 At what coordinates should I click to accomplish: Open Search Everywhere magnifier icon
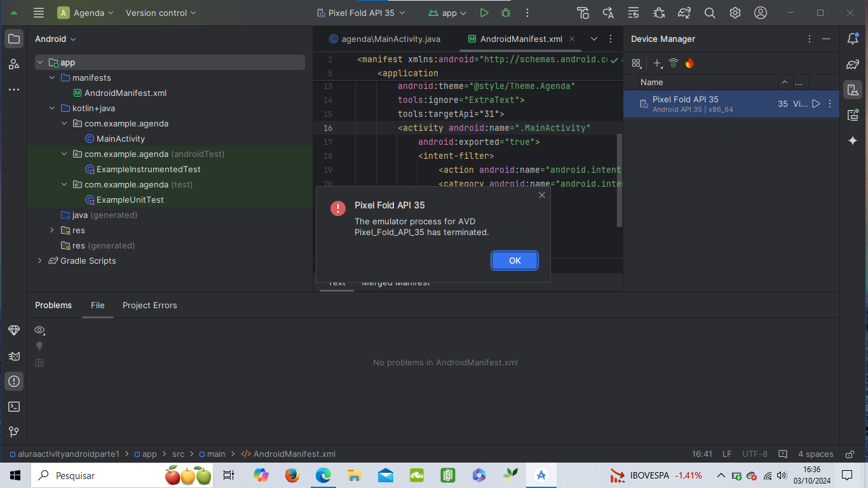tap(710, 13)
